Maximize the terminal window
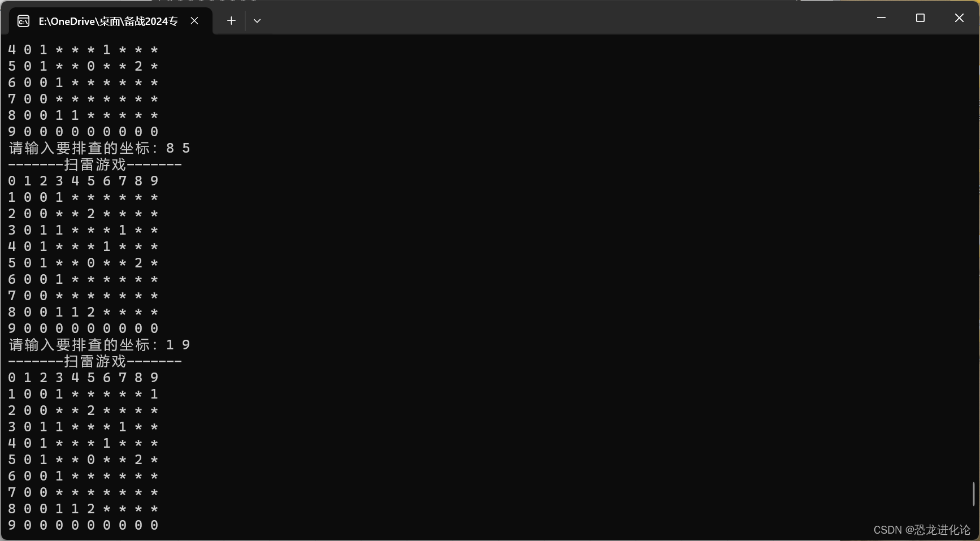Viewport: 980px width, 541px height. 920,18
